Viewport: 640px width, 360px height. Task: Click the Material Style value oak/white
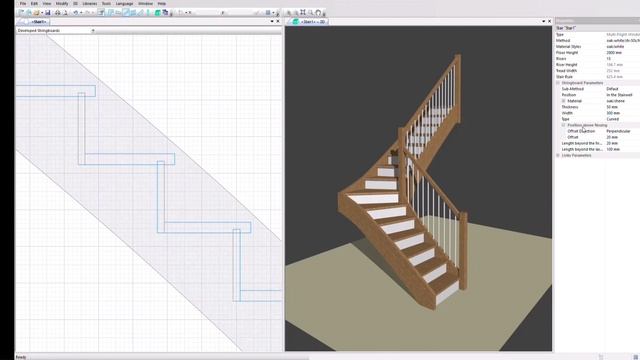coord(615,47)
